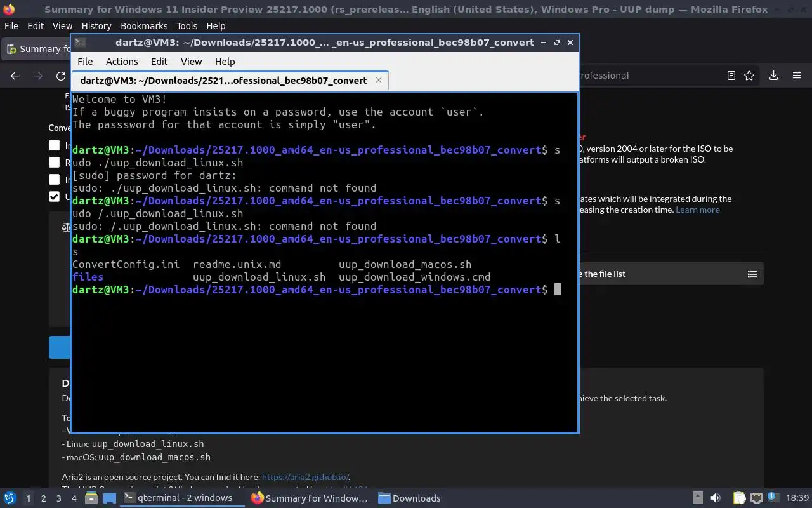Click the 'the file list' button in Firefox
The width and height of the screenshot is (812, 508).
(670, 274)
